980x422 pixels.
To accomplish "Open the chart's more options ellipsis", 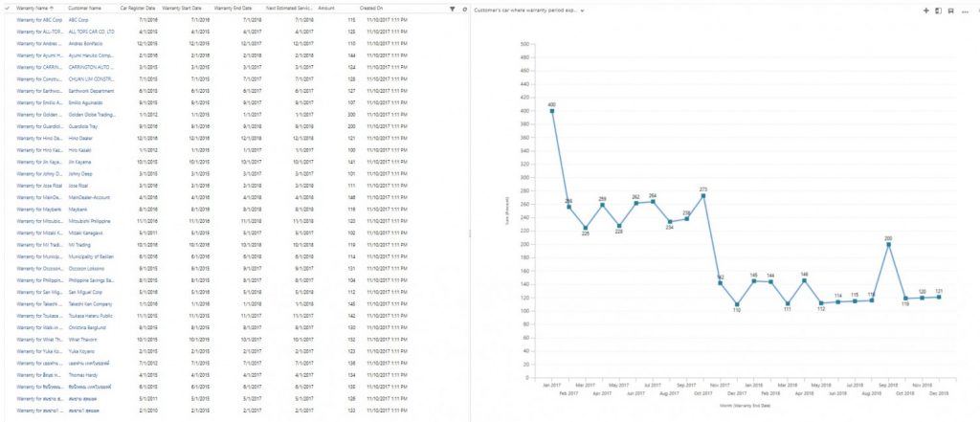I will click(x=964, y=10).
